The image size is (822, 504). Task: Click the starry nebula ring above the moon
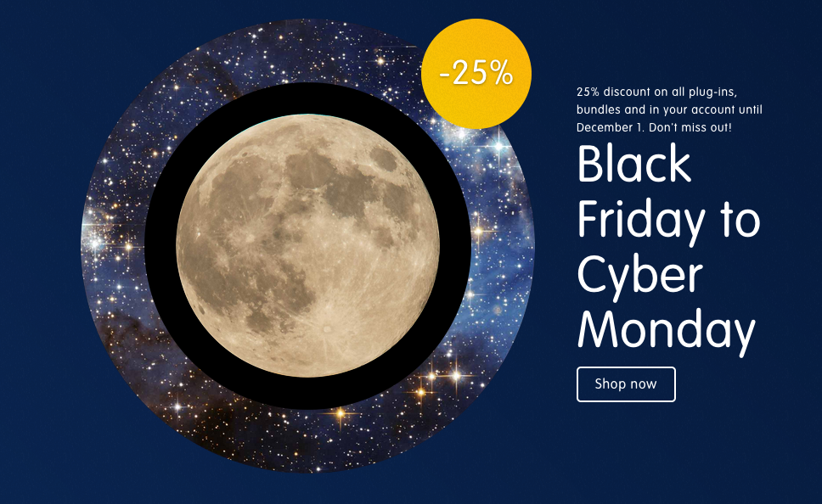(x=280, y=53)
